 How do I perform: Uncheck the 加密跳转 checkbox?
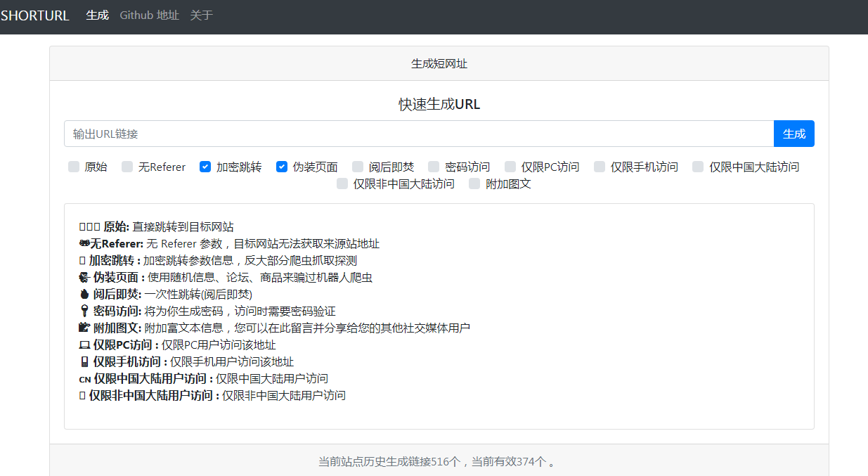[x=205, y=167]
